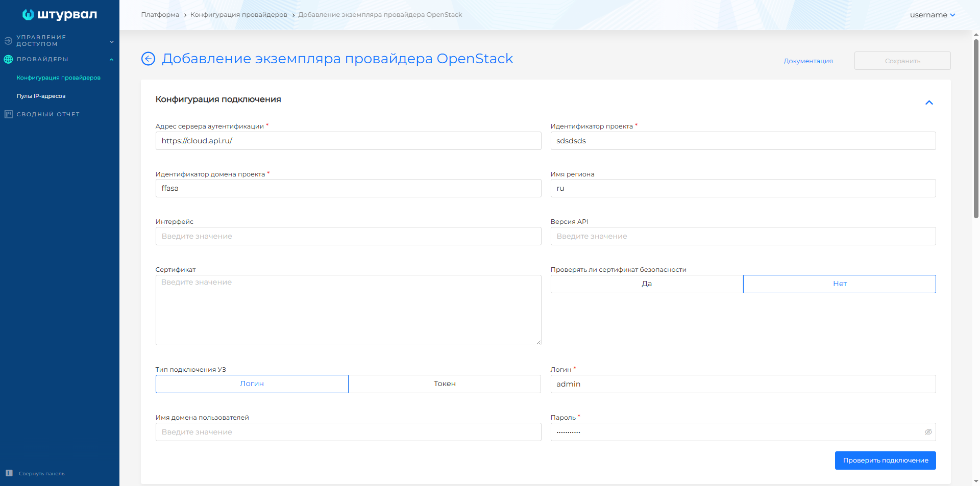Click the Штурвал logo
980x486 pixels.
pyautogui.click(x=59, y=14)
